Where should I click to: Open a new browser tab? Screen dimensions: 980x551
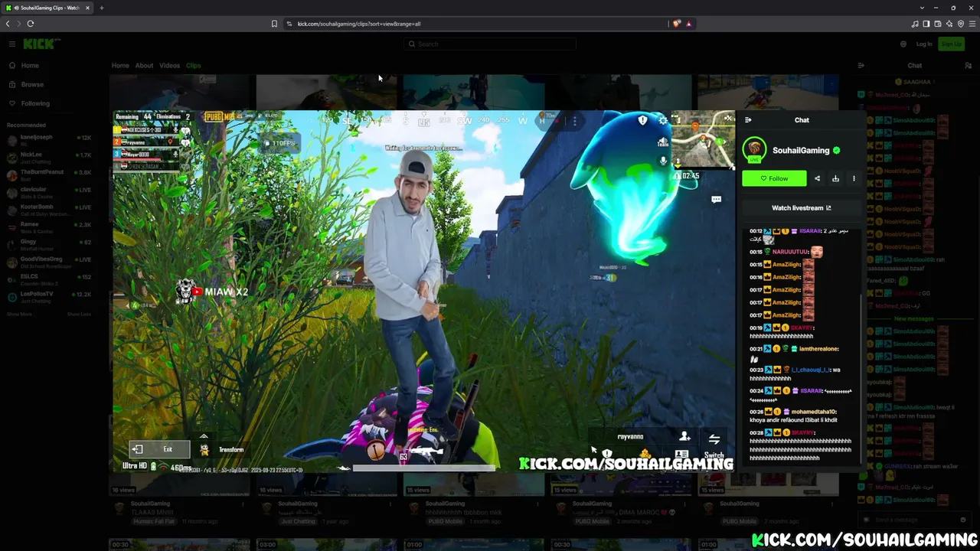[x=102, y=8]
